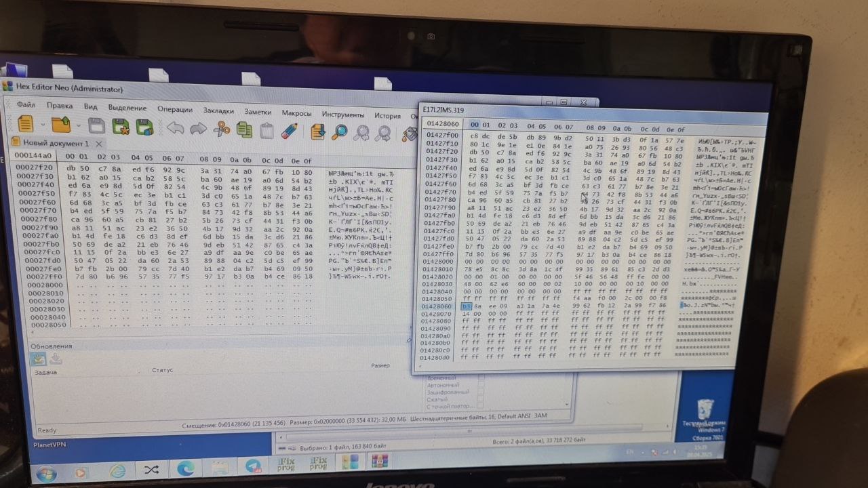Image resolution: width=868 pixels, height=488 pixels.
Task: Click row offset 01427f00 in E17L2IMS.319
Action: point(442,136)
